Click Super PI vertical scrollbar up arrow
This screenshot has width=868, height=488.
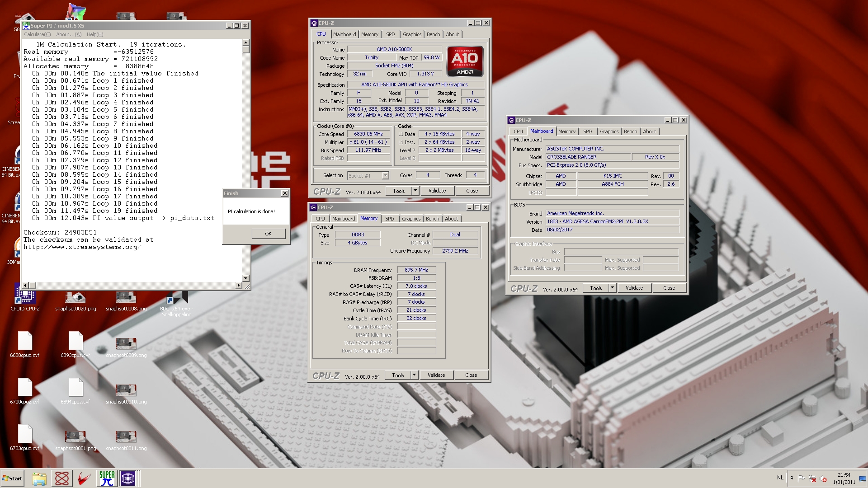click(x=246, y=42)
